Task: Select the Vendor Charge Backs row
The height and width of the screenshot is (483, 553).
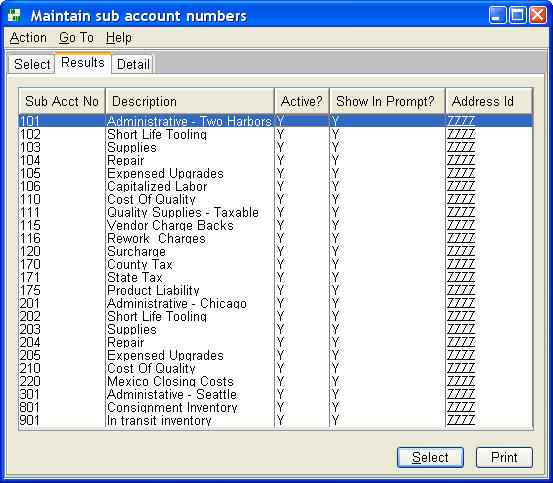Action: [x=275, y=226]
